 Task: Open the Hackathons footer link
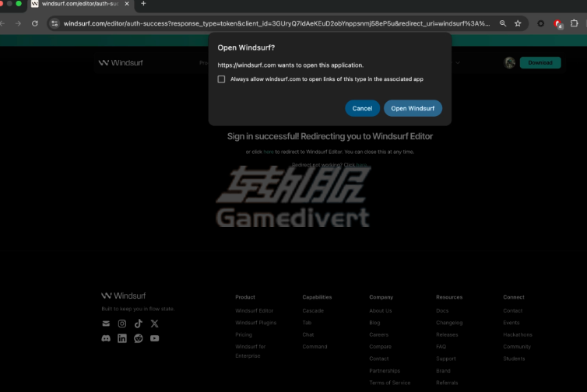click(x=518, y=334)
